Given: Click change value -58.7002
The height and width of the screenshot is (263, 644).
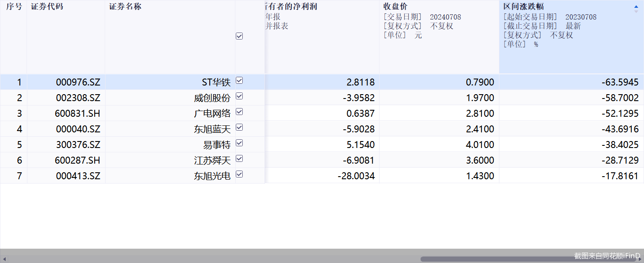Looking at the screenshot, I should pos(620,98).
